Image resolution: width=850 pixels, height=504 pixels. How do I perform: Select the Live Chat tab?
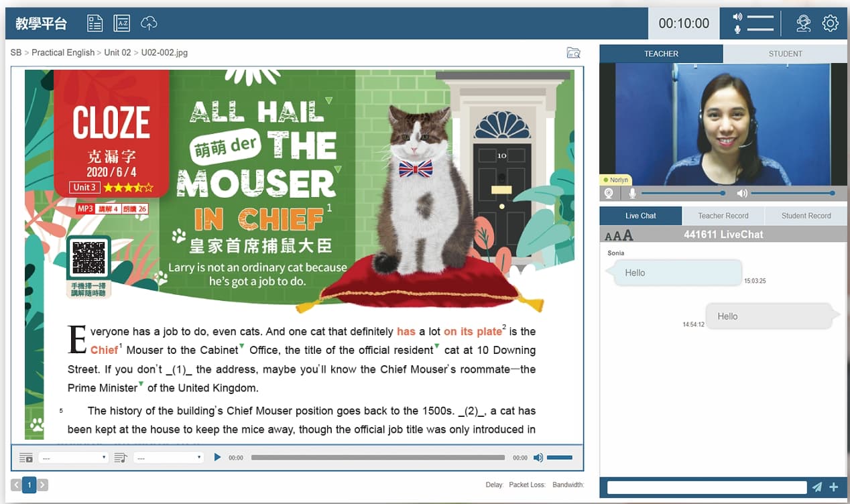tap(640, 216)
